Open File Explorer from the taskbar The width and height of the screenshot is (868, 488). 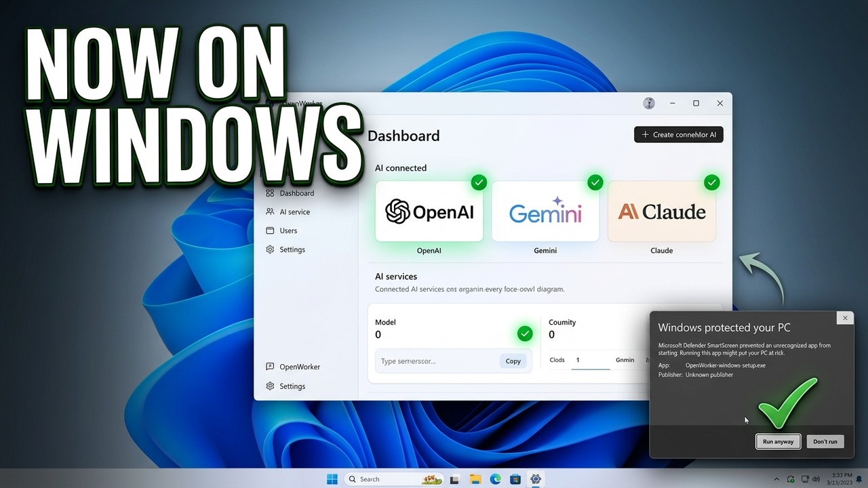475,479
